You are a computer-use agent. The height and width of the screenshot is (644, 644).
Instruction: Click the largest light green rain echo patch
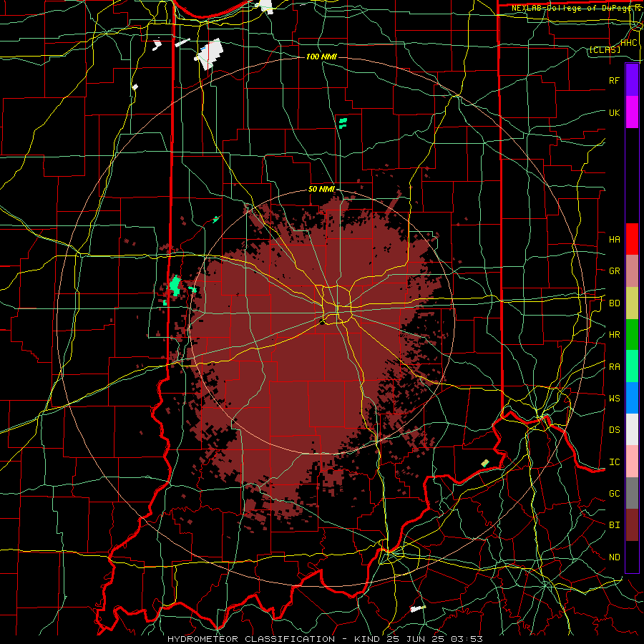(x=175, y=286)
